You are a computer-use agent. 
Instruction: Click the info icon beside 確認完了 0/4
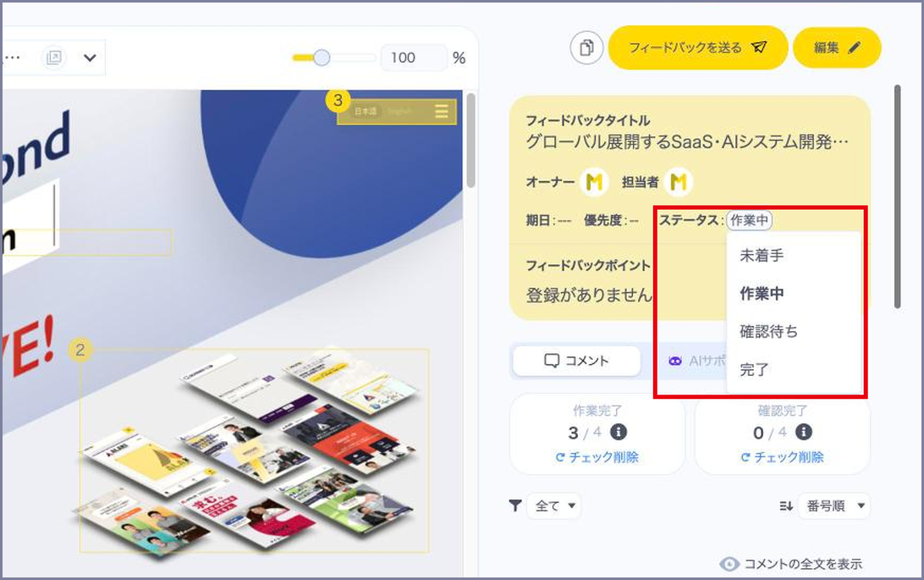tap(804, 432)
